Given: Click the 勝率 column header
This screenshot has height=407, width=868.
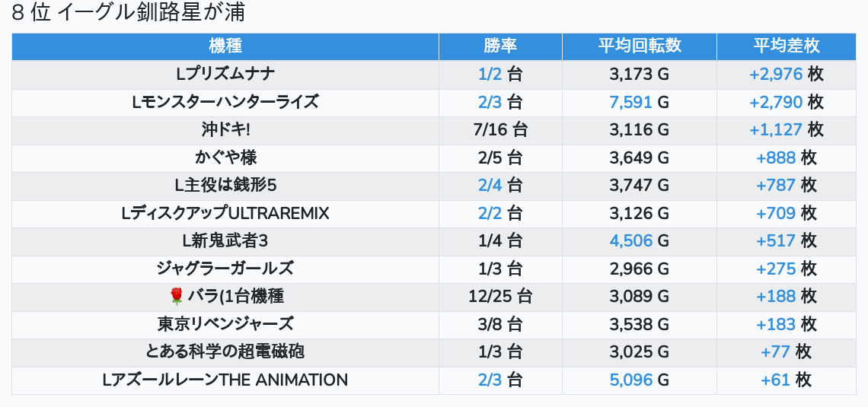Looking at the screenshot, I should coord(500,46).
